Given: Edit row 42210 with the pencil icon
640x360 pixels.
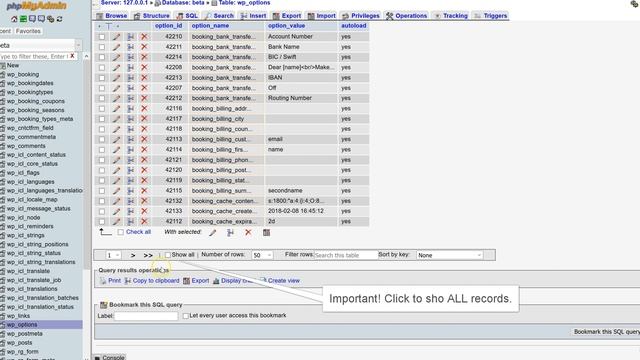Looking at the screenshot, I should tap(117, 37).
